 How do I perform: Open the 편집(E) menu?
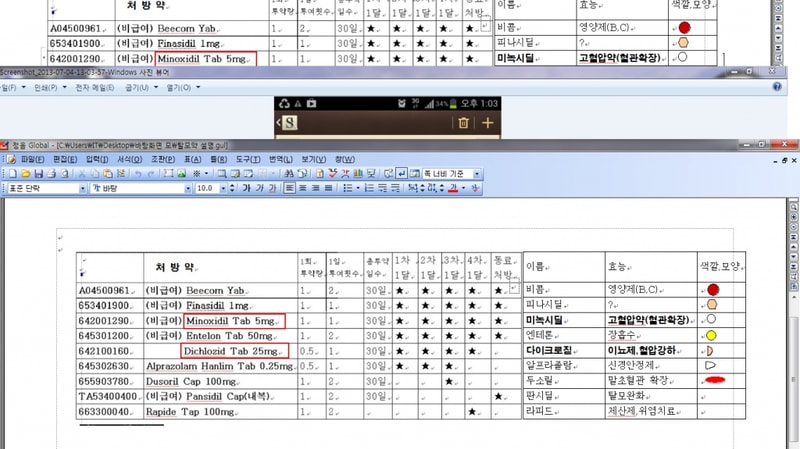tap(65, 160)
